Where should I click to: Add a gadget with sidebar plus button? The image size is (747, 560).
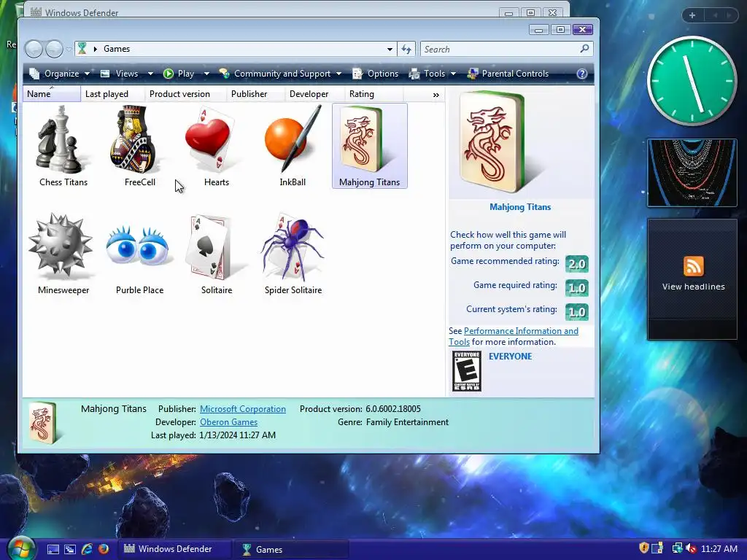[692, 15]
